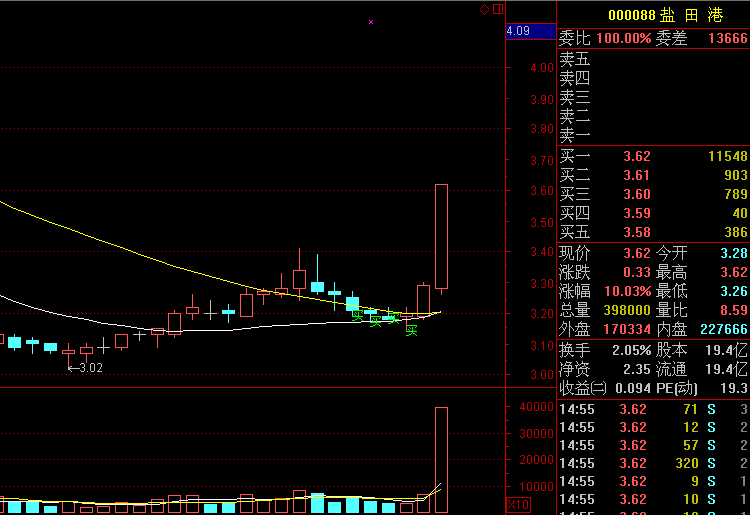
Task: Click the 收益(二) 0.094 value
Action: coord(633,388)
